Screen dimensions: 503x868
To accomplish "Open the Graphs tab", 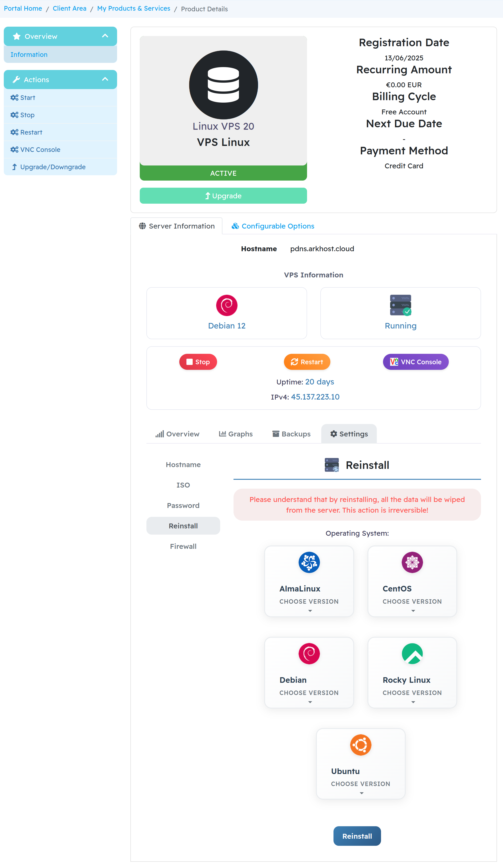I will pyautogui.click(x=236, y=434).
